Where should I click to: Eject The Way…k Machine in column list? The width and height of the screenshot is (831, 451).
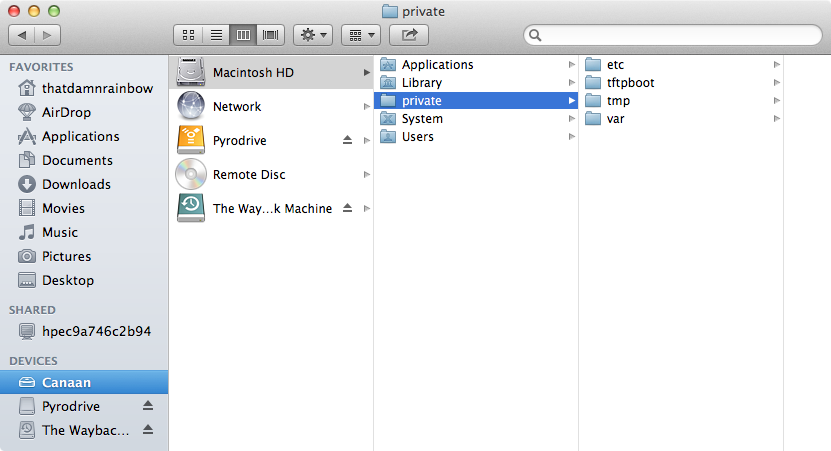[347, 208]
